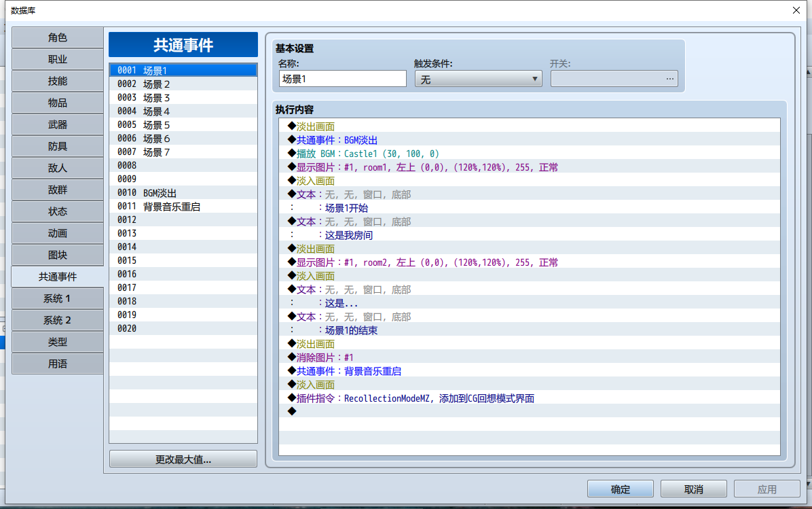Switch to the 类型 tab
Screen dimensions: 812x509
point(58,343)
